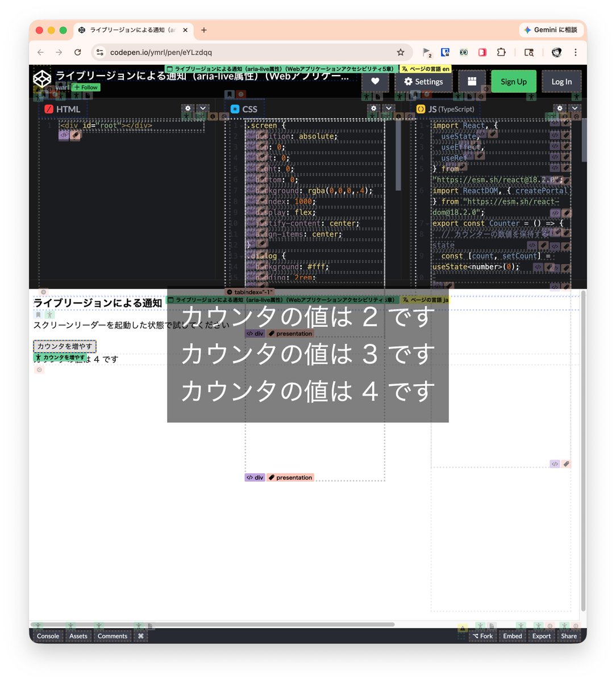Click the CSS editor vertical scrollbar
The height and width of the screenshot is (682, 616).
[x=398, y=155]
